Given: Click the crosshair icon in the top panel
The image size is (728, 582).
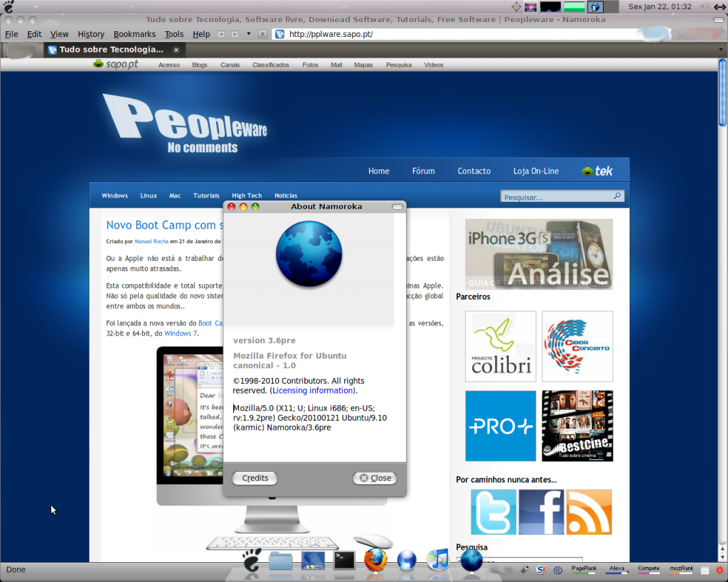Looking at the screenshot, I should coord(516,6).
